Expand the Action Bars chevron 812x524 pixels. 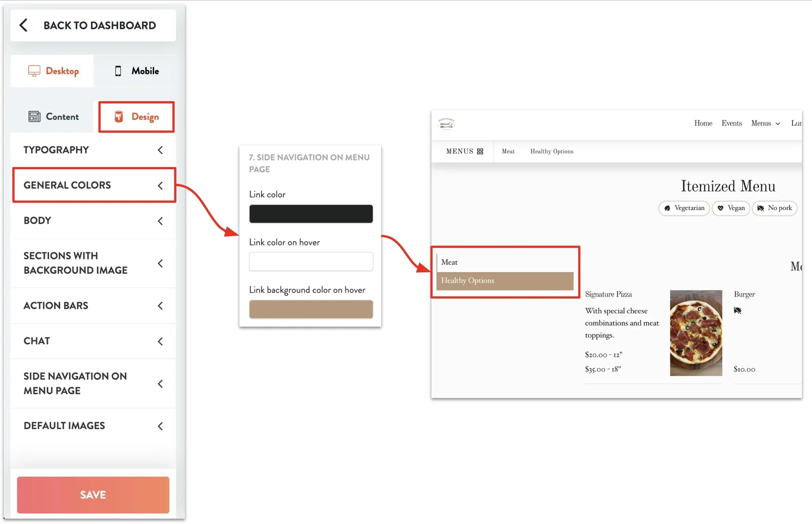click(x=160, y=306)
